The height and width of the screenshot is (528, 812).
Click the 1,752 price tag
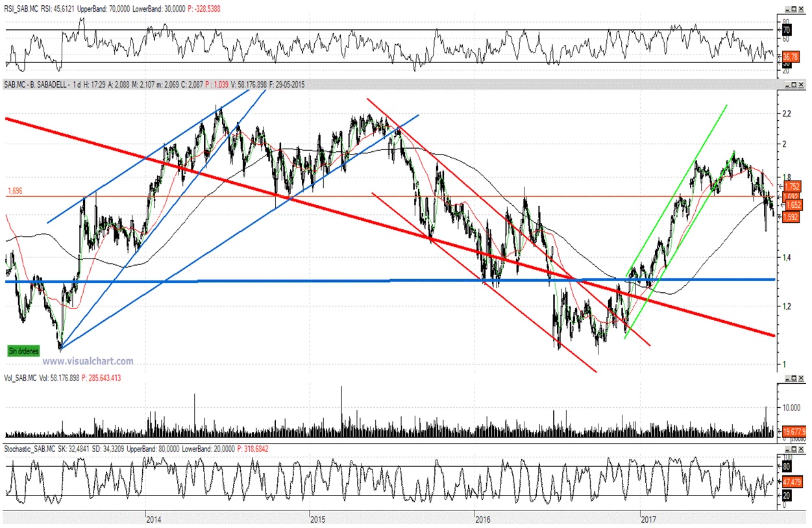coord(793,186)
